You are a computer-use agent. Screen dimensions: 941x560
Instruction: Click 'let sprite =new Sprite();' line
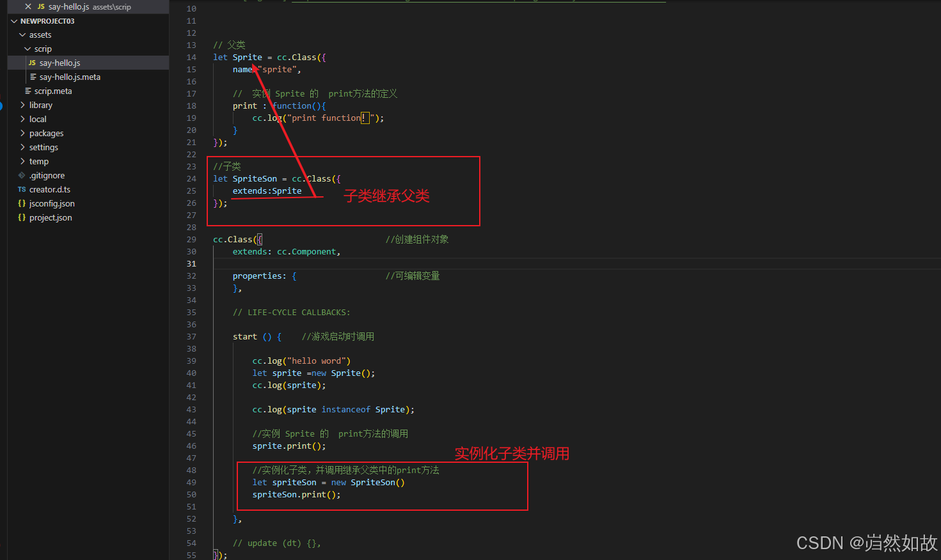coord(313,373)
